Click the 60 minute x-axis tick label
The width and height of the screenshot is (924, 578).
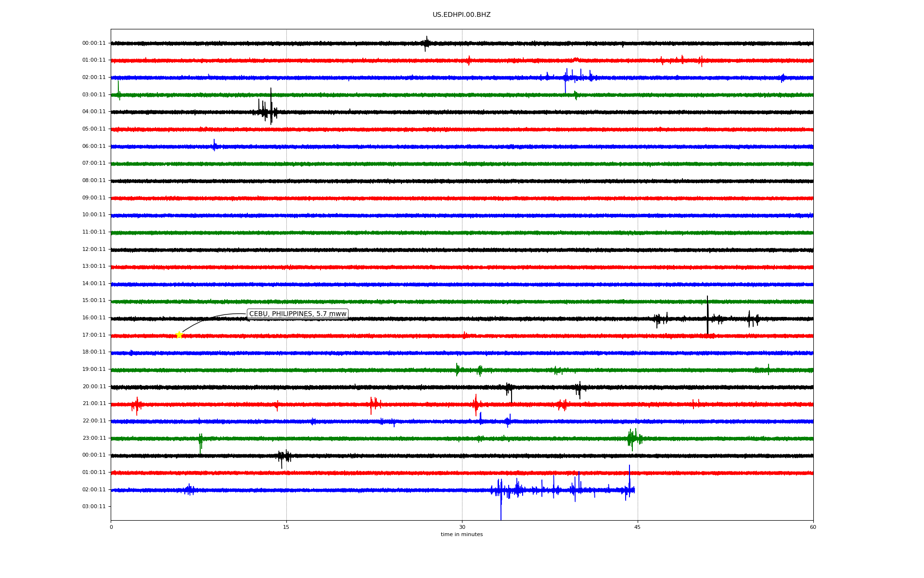[x=813, y=527]
